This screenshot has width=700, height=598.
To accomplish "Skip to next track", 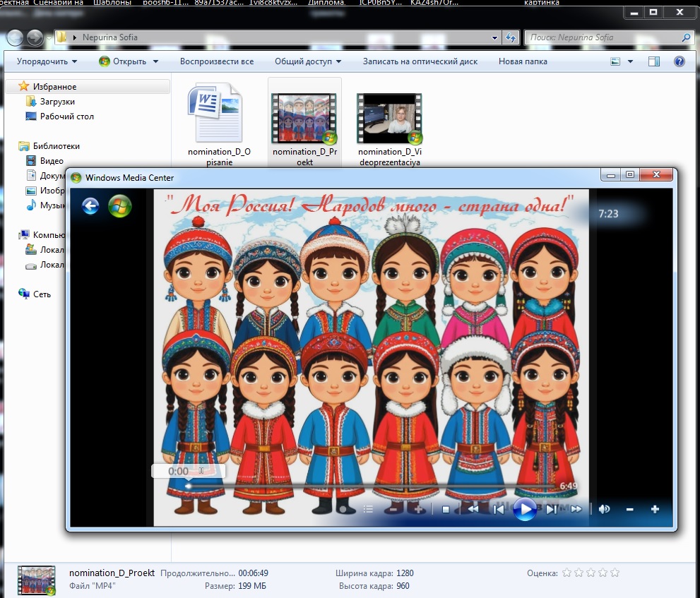I will coord(552,509).
